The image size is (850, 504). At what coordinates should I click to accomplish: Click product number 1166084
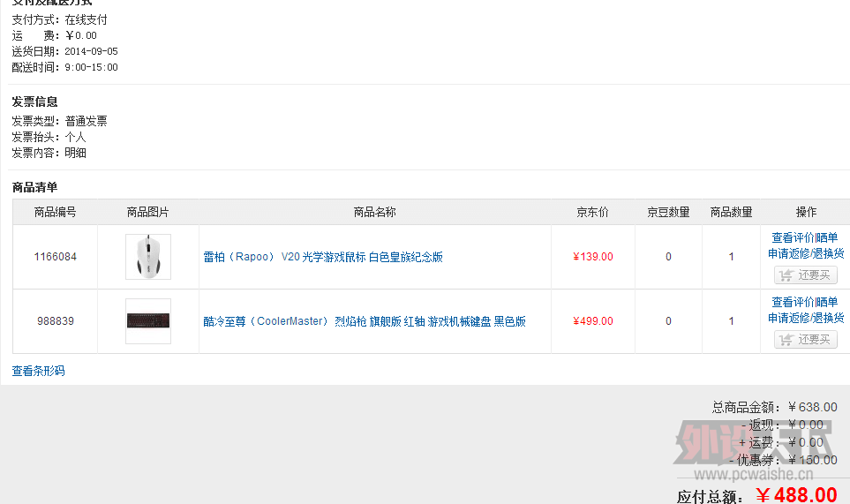point(56,257)
